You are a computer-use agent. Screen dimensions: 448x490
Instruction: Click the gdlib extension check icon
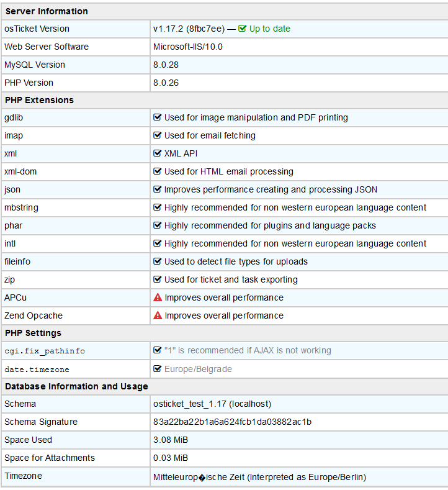[158, 117]
